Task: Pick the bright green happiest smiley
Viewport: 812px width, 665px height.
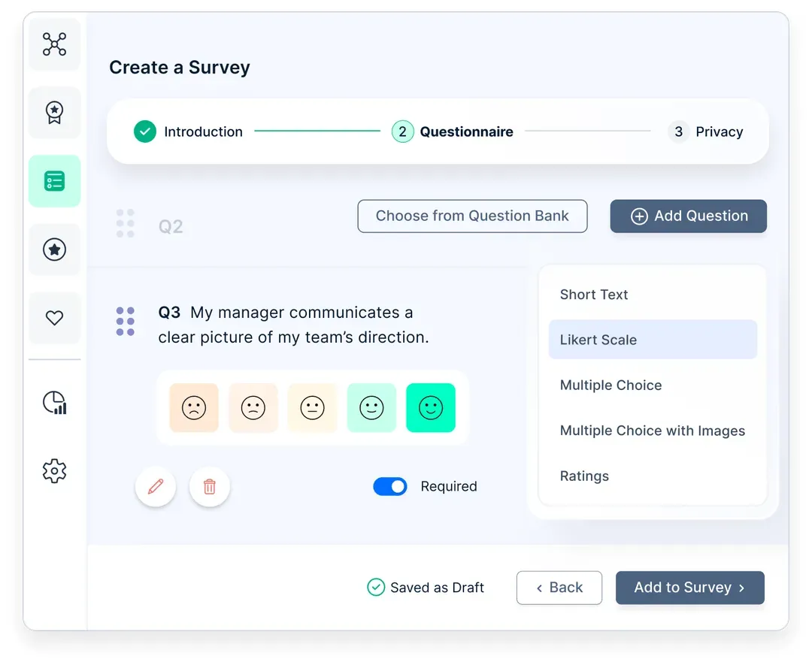Action: click(x=431, y=408)
